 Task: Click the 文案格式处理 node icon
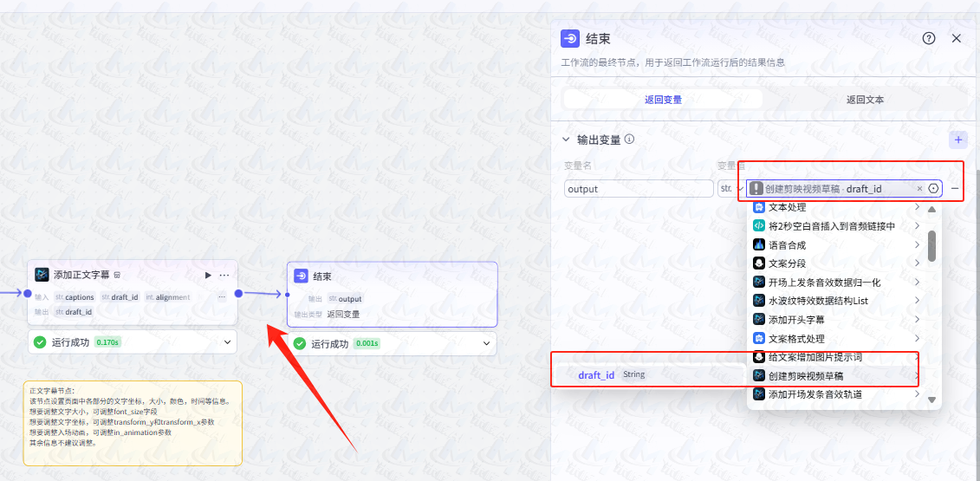pos(759,338)
